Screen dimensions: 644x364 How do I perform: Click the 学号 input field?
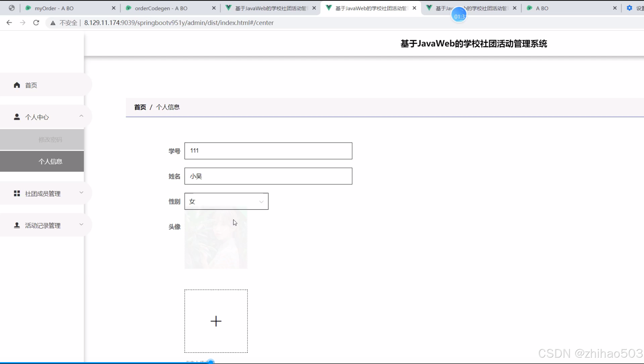(268, 151)
